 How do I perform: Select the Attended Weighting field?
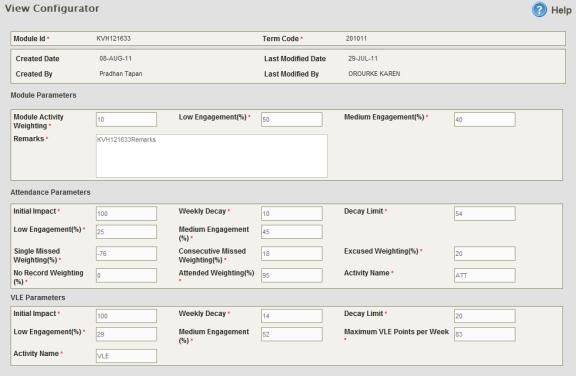(292, 276)
